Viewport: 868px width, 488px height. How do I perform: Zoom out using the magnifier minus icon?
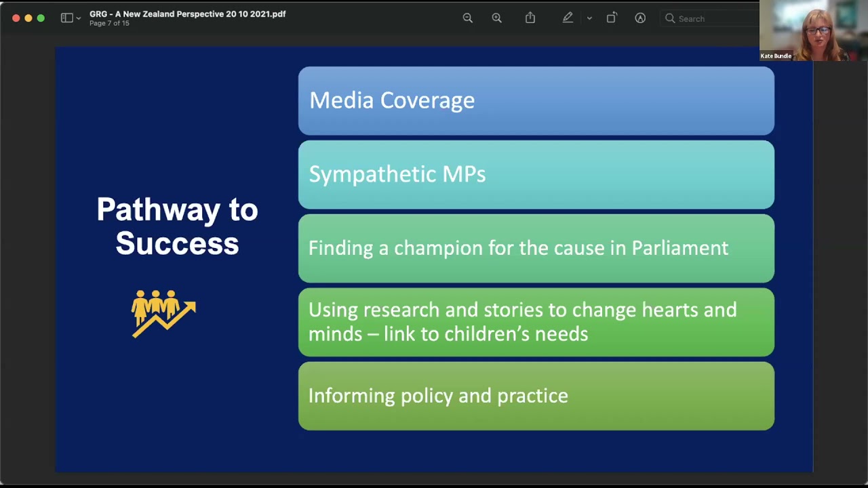coord(468,18)
